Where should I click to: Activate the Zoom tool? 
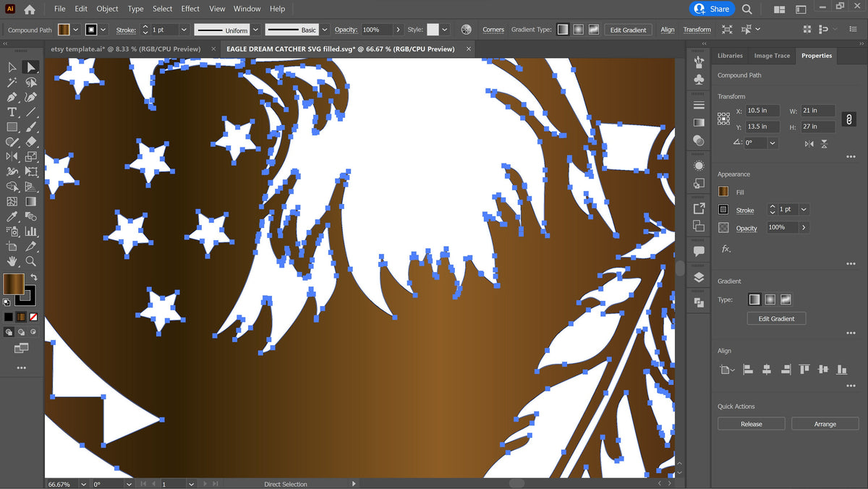(x=30, y=261)
